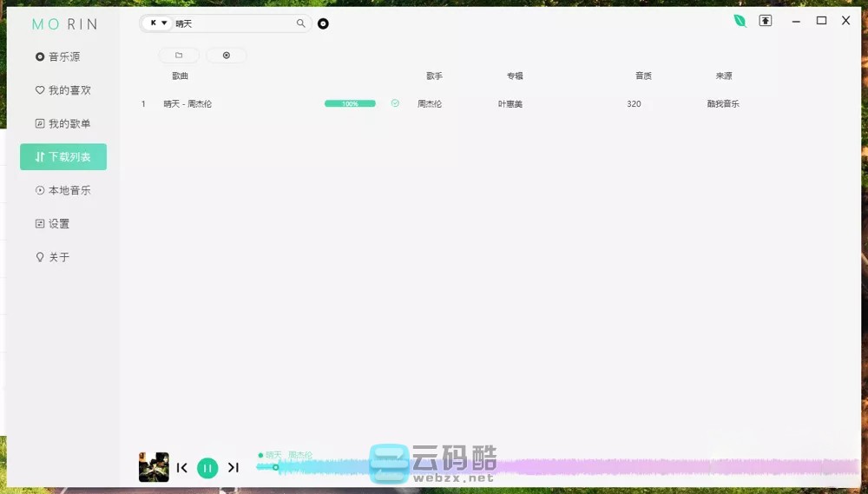The height and width of the screenshot is (494, 868).
Task: Skip to the next track
Action: point(233,468)
